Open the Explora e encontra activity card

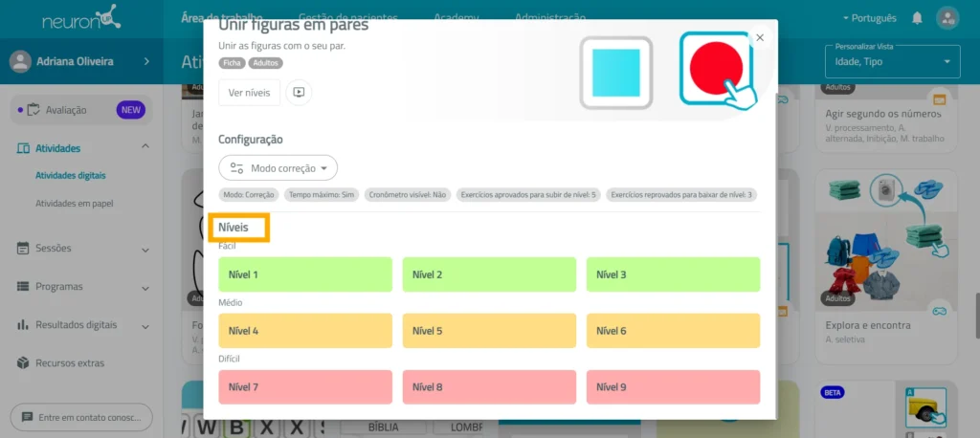886,266
